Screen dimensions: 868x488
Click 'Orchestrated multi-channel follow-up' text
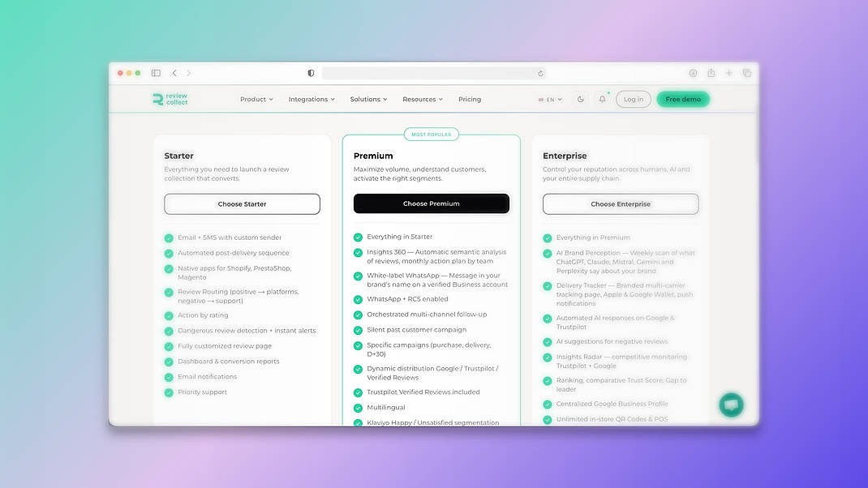(x=427, y=315)
